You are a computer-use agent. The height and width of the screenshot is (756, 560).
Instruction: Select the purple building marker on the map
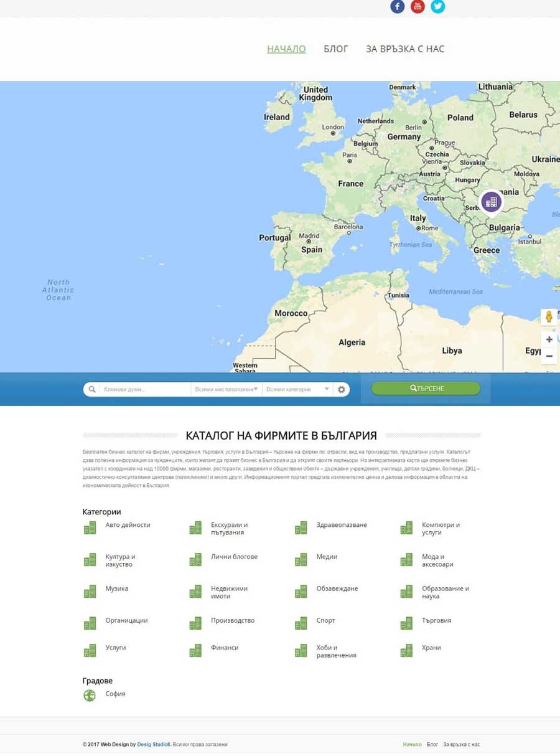(x=492, y=202)
